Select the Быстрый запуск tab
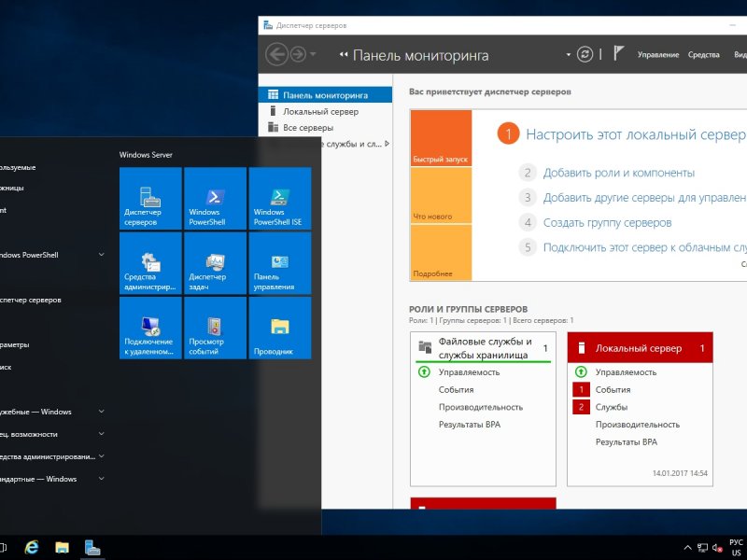The width and height of the screenshot is (747, 560). click(x=441, y=138)
